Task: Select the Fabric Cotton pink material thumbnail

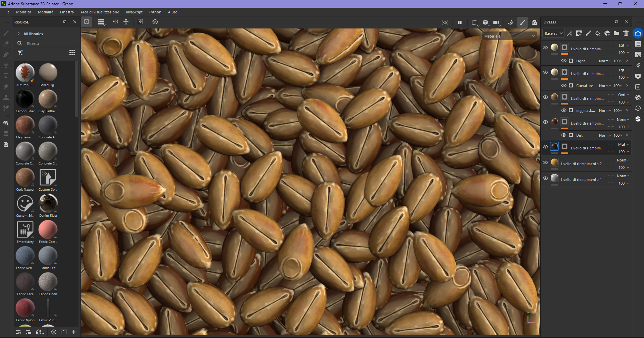Action: click(x=48, y=229)
